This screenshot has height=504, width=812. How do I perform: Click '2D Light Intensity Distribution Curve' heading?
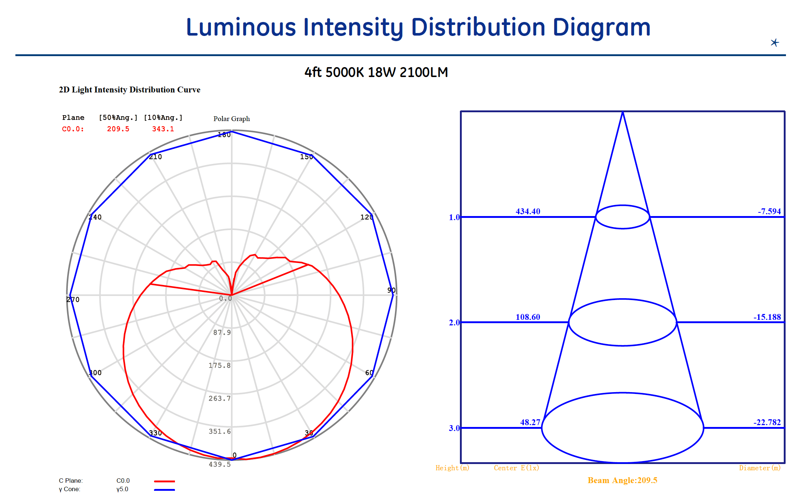pyautogui.click(x=129, y=90)
